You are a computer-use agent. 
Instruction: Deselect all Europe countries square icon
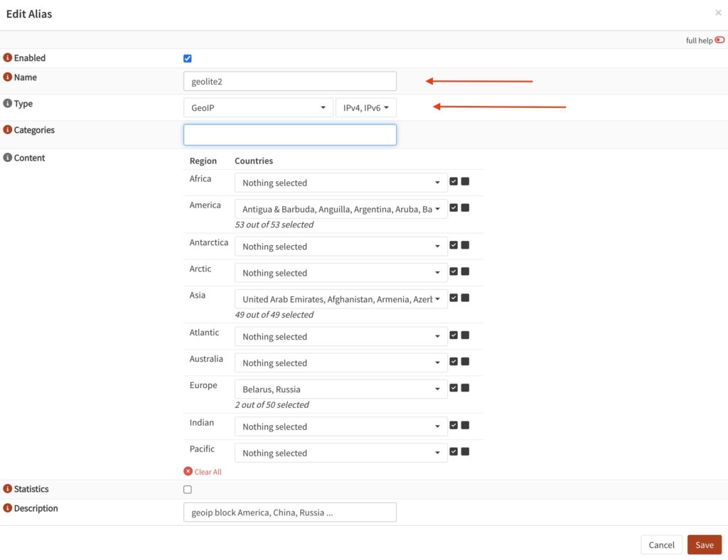[x=465, y=388]
